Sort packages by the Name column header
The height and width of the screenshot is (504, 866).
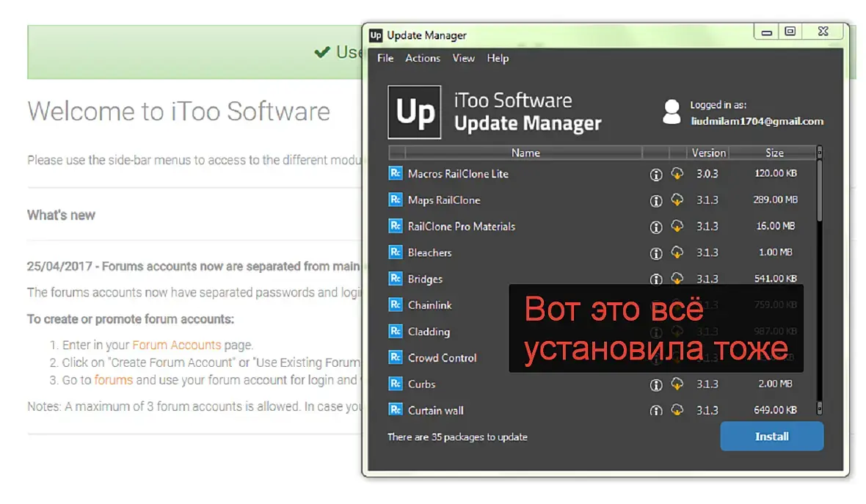coord(525,153)
